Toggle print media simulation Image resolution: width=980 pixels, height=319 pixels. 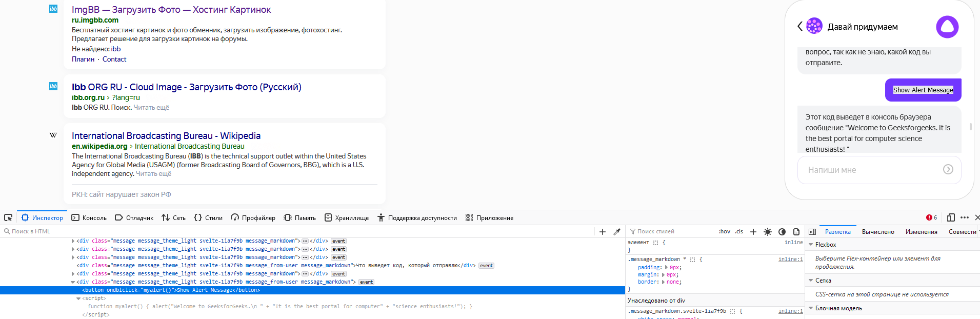[796, 232]
